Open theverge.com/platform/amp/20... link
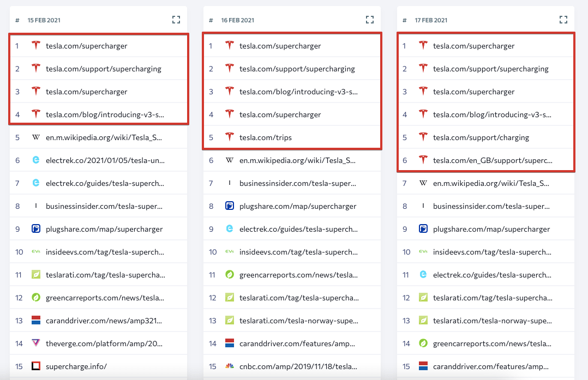Screen dimensions: 588x380 point(104,343)
